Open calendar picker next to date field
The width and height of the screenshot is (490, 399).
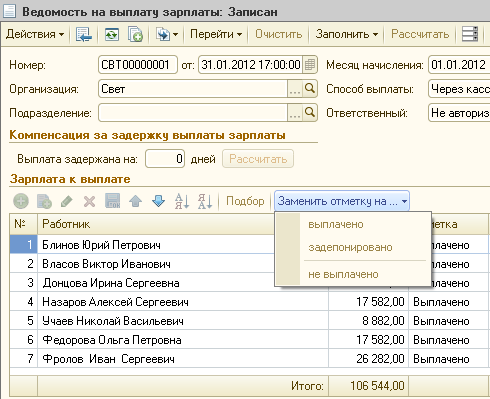[310, 64]
